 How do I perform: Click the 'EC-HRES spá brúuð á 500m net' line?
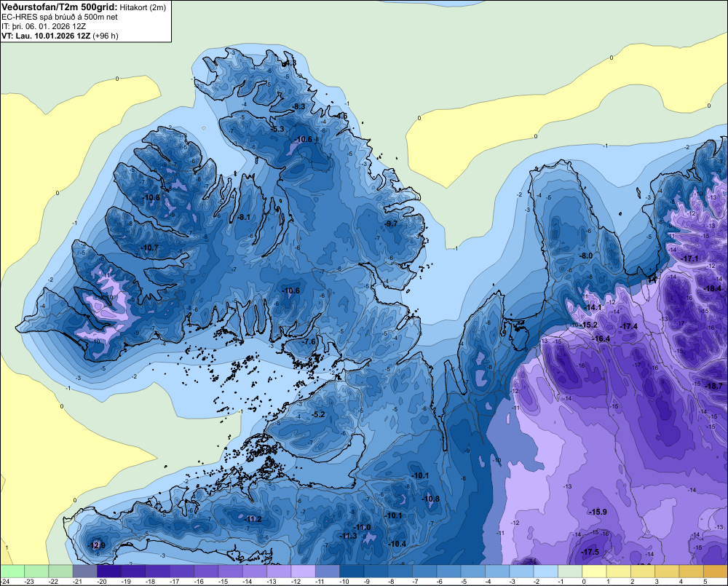pyautogui.click(x=59, y=17)
